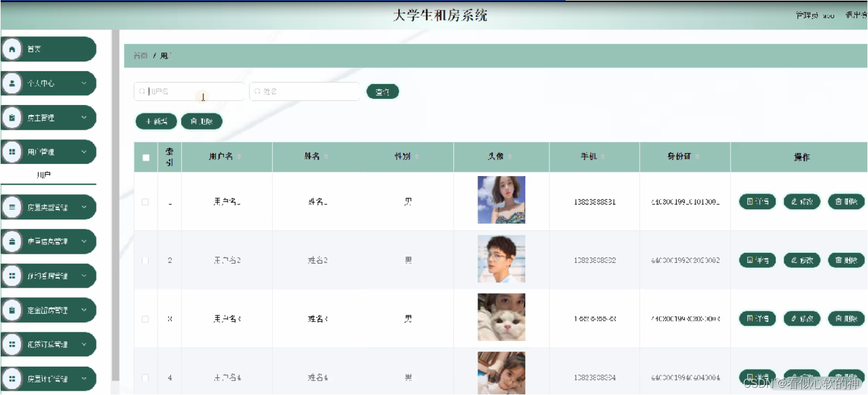
Task: Click the home icon beside 首页
Action: click(x=12, y=49)
